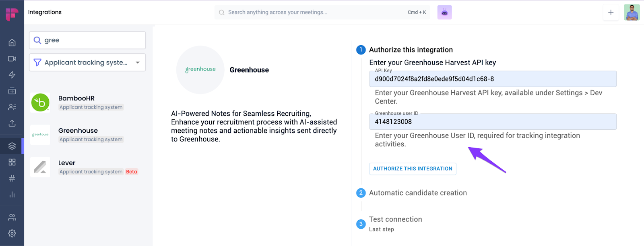
Task: Click the integrations layers icon
Action: pos(12,146)
